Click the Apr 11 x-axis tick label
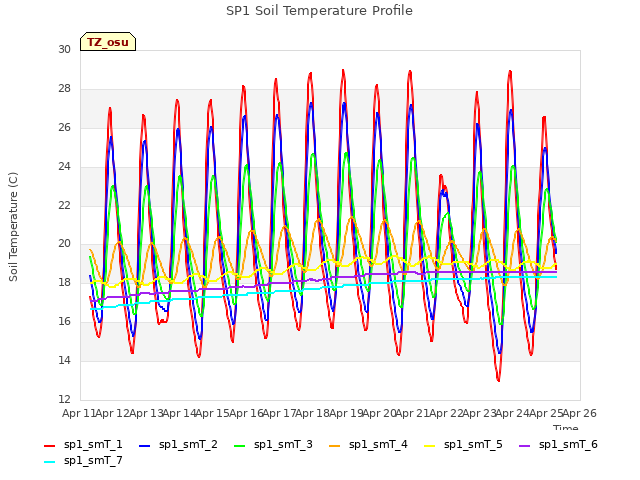 point(78,413)
